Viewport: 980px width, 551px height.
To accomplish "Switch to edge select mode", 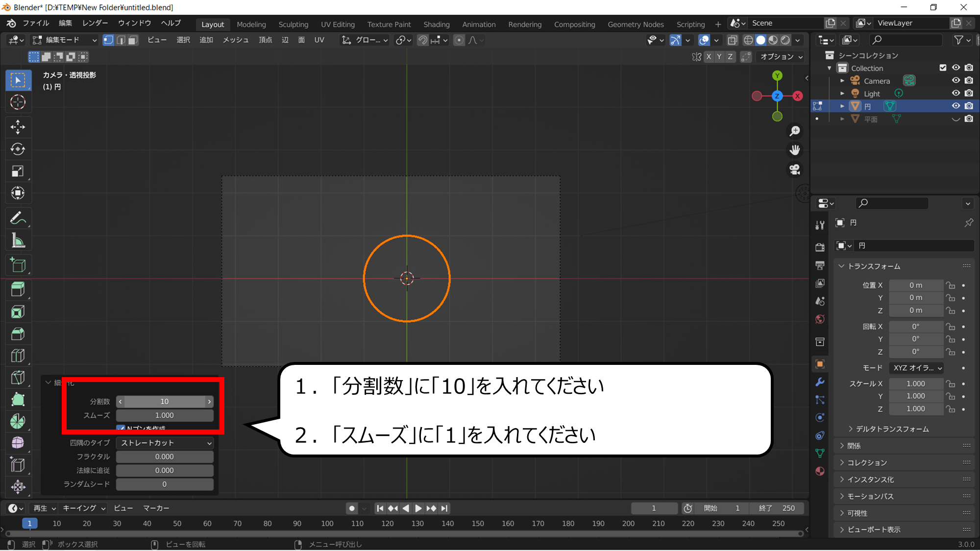I will tap(121, 40).
